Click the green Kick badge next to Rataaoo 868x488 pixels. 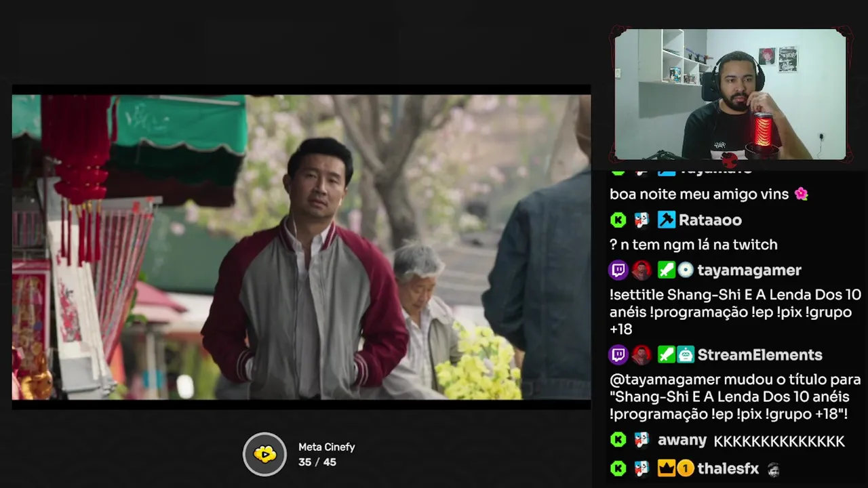tap(618, 220)
